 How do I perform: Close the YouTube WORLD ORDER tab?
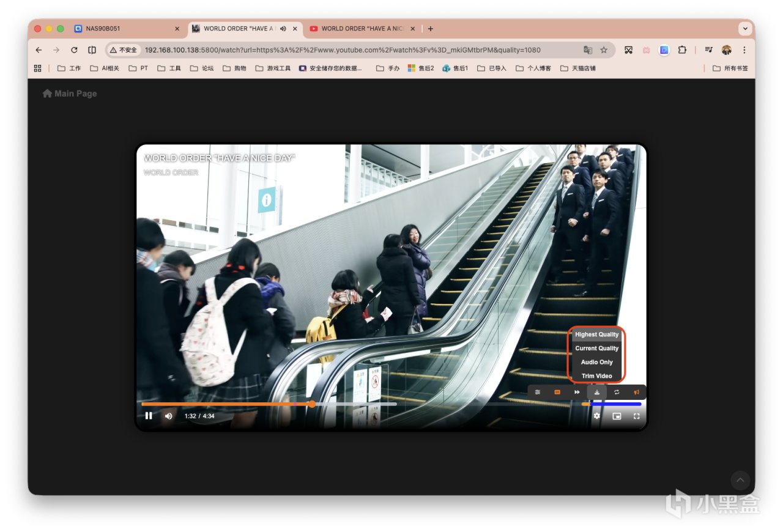[413, 29]
